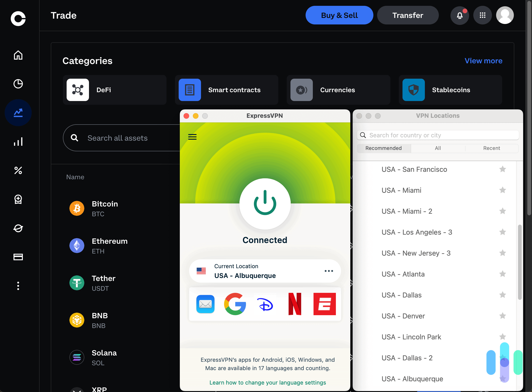Click the VPN Locations list scrollbar
The width and height of the screenshot is (532, 392).
tap(520, 262)
